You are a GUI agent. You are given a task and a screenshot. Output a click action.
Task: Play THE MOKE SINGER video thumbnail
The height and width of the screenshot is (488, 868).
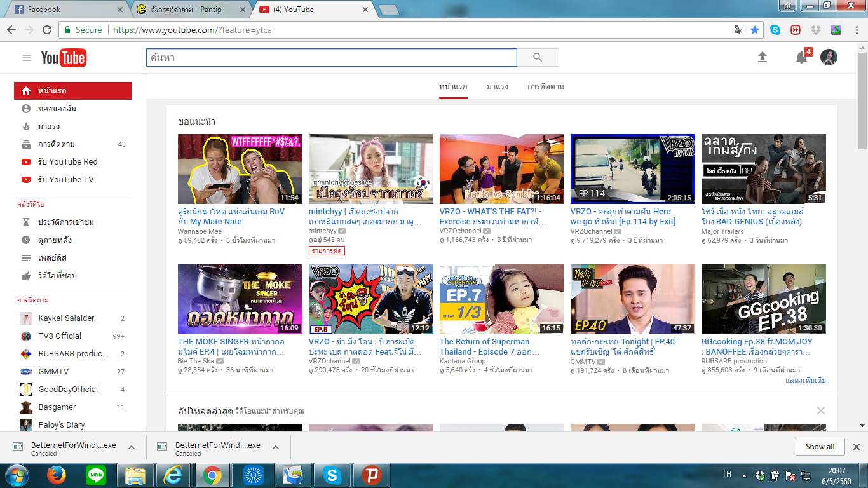tap(240, 299)
